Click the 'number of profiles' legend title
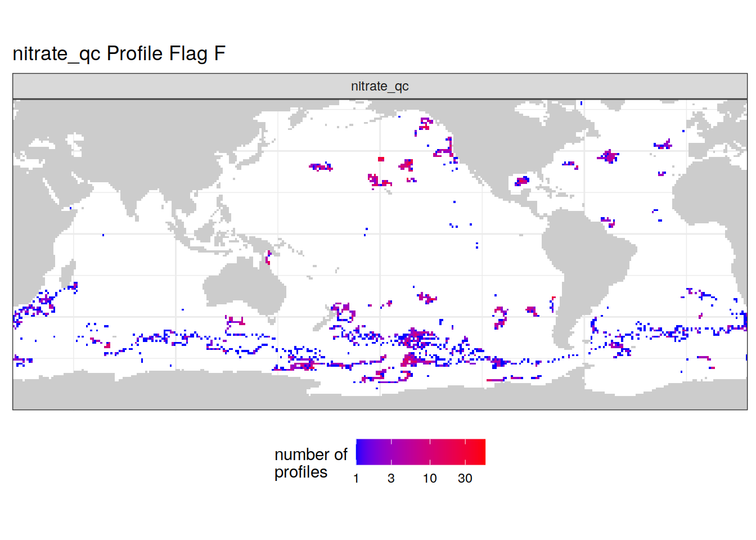 (x=310, y=463)
